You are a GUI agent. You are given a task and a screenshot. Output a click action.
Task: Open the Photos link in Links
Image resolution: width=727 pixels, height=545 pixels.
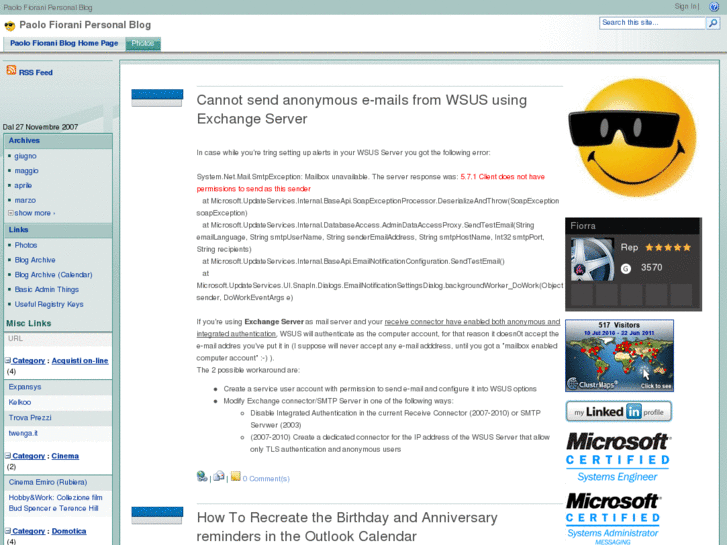26,245
